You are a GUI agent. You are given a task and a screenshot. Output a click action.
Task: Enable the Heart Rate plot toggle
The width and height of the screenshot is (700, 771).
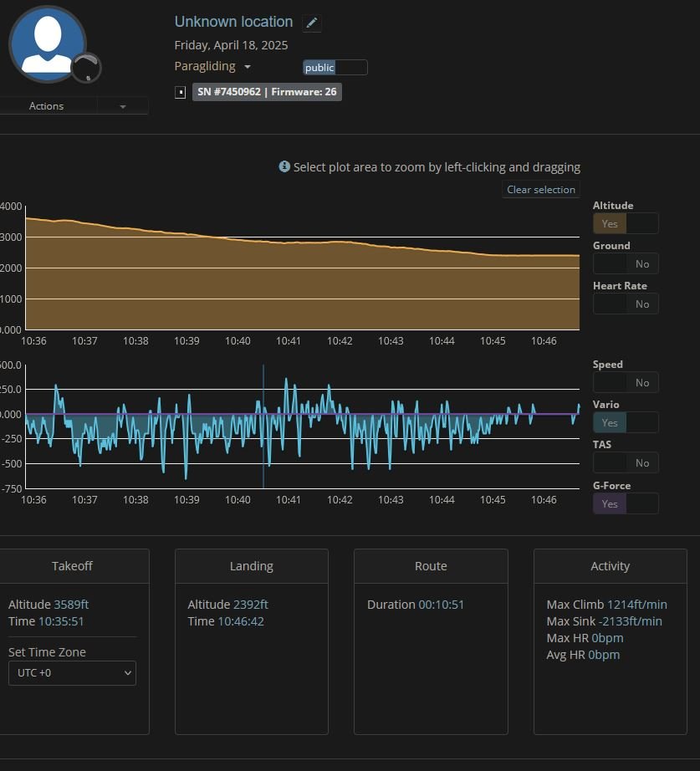(626, 304)
